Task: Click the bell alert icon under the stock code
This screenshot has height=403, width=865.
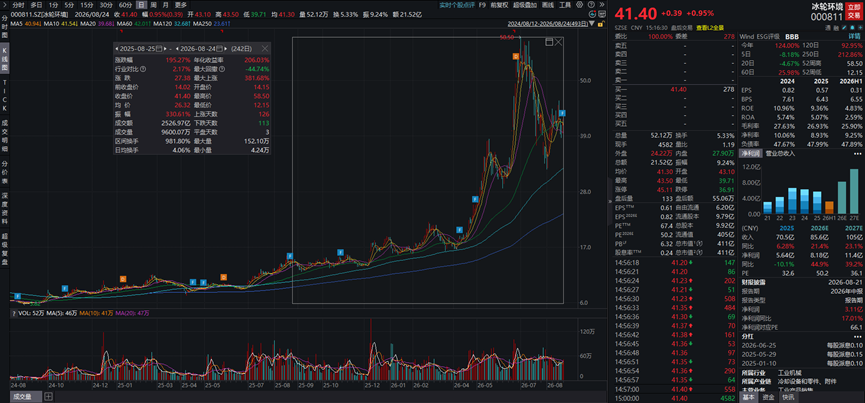Action: pos(852,28)
